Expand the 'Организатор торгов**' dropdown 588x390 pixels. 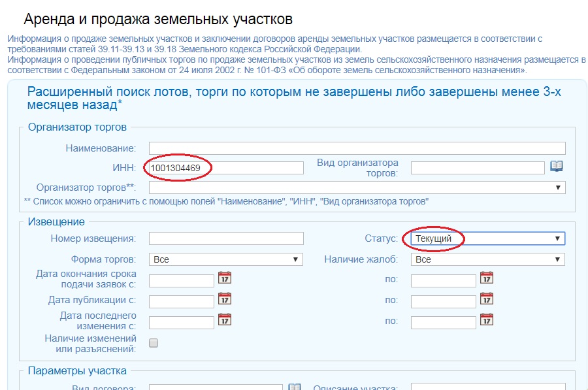point(357,188)
